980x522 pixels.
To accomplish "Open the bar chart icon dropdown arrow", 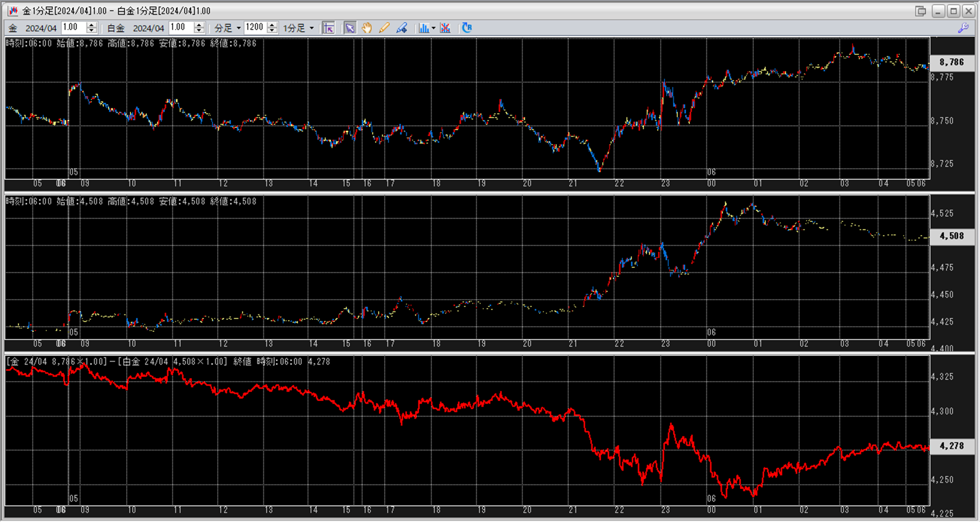I will coord(433,28).
